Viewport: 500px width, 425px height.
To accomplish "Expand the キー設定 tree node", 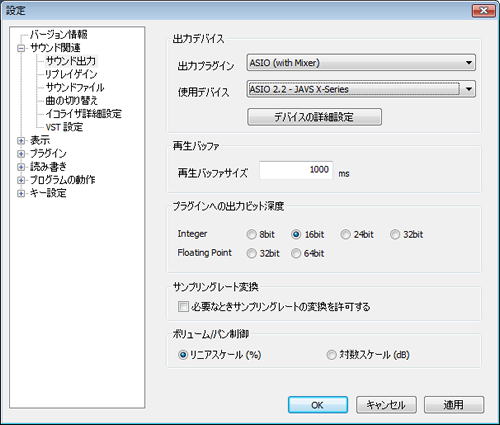I will coord(21,193).
